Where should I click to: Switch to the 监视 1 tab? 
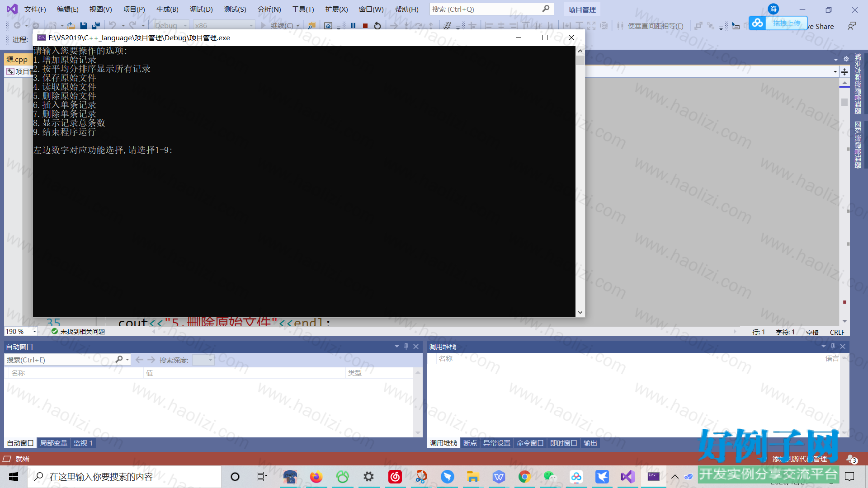83,443
